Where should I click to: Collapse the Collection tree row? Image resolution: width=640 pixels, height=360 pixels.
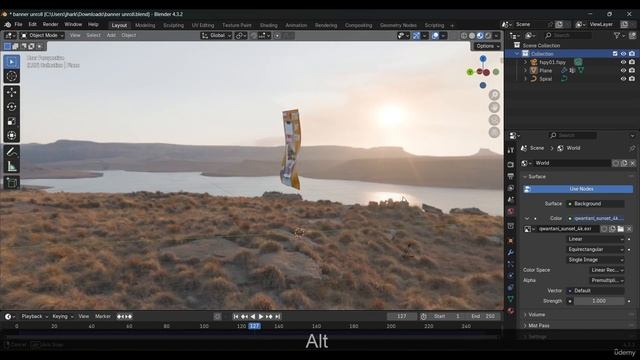tap(517, 54)
